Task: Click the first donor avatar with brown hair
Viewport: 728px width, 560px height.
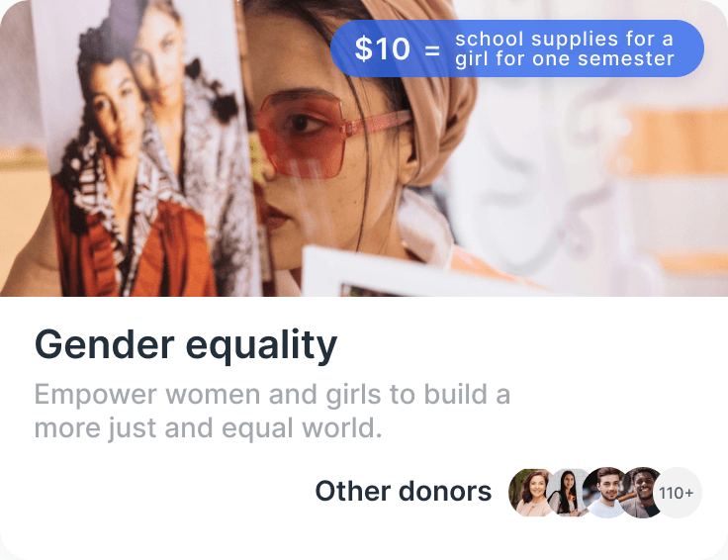Action: 531,492
